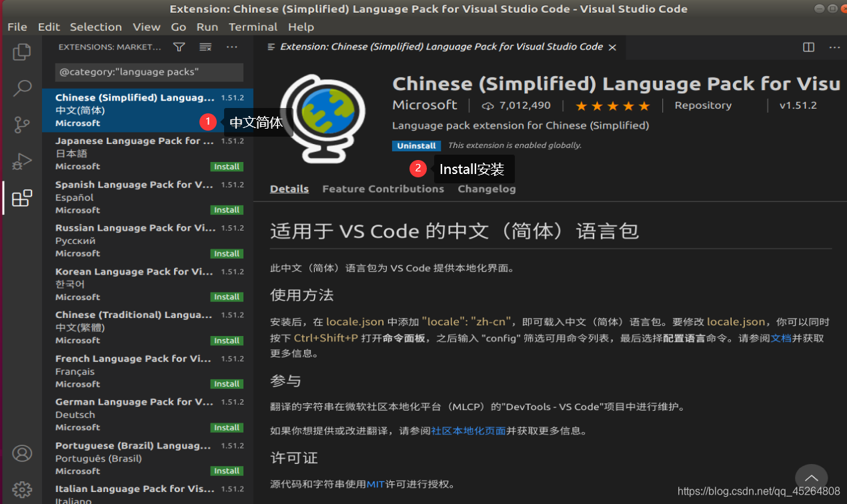
Task: Open the Accounts icon in the sidebar
Action: pyautogui.click(x=22, y=453)
